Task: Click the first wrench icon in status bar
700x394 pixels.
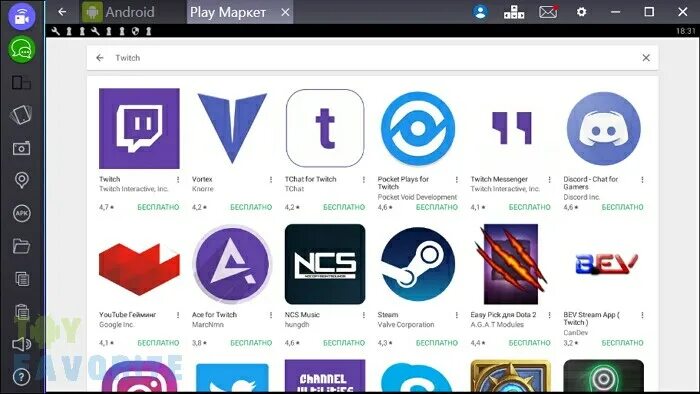Action: click(x=55, y=31)
